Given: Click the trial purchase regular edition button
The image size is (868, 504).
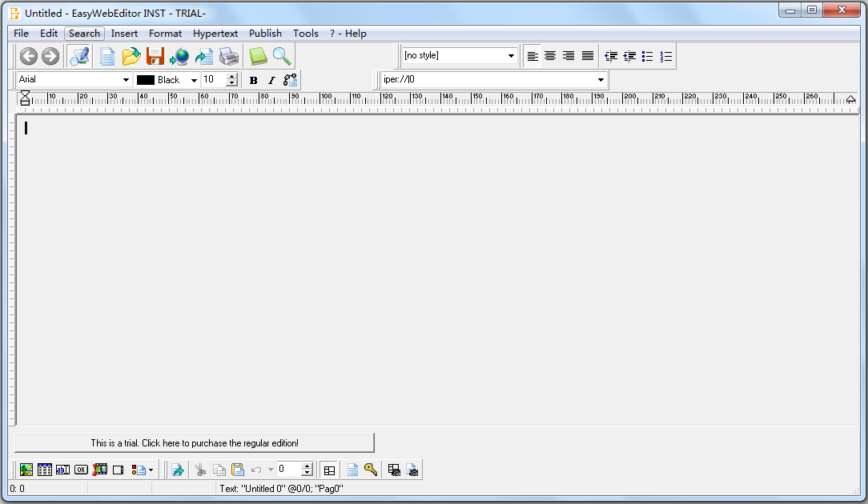Looking at the screenshot, I should pyautogui.click(x=195, y=443).
